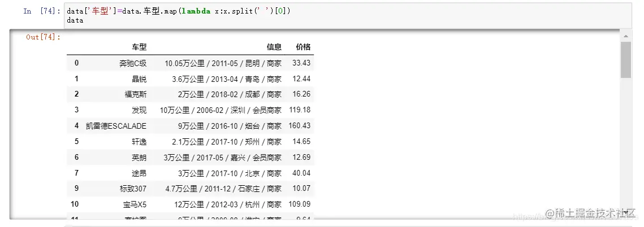Click the output vertical scrollbar thumb
The image size is (644, 227).
tap(625, 60)
